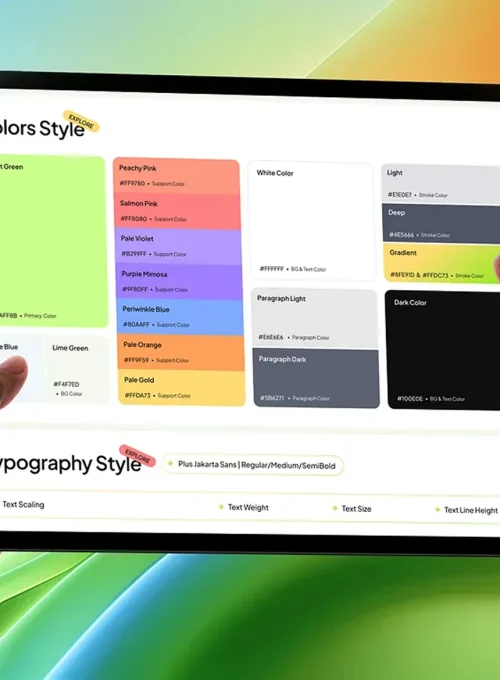Click the #FFFFFF hex code text

[271, 269]
